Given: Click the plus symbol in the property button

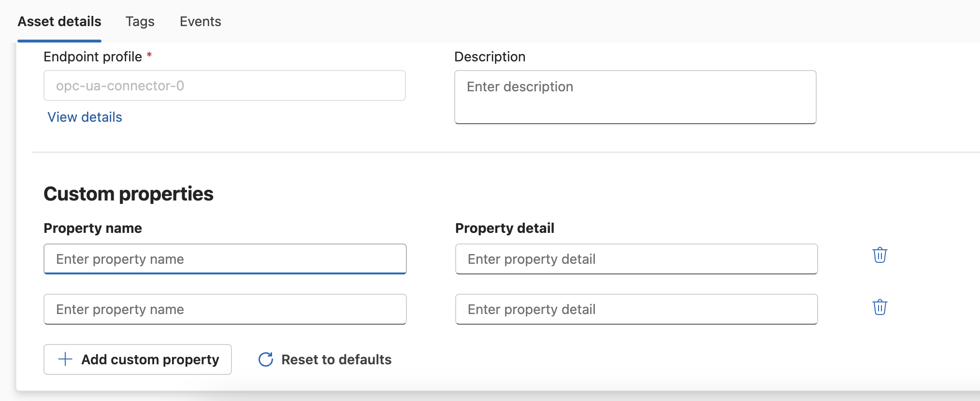Looking at the screenshot, I should point(64,359).
